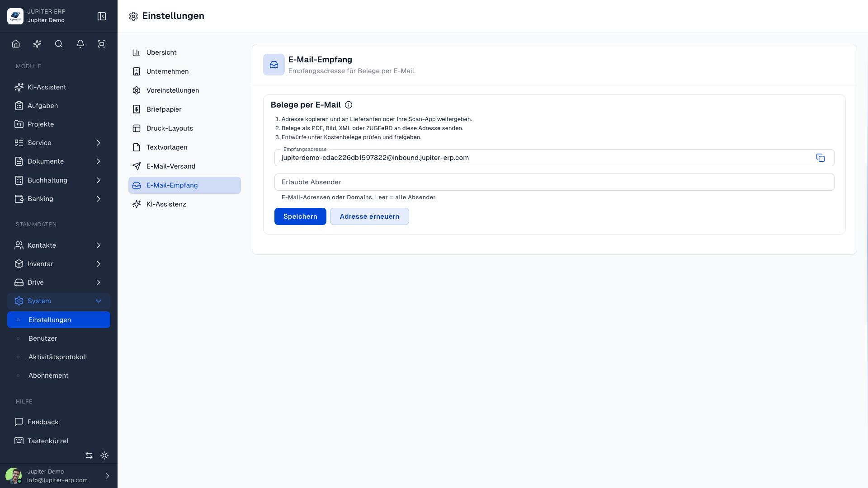This screenshot has height=488, width=868.
Task: Open Feedback in Hilfe section
Action: pos(59,422)
